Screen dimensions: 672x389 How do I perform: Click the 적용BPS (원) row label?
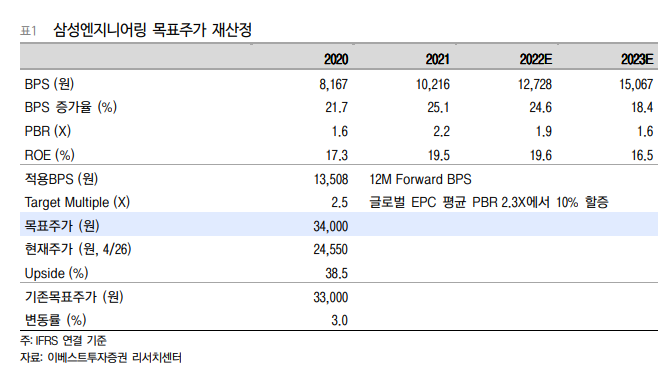(x=61, y=179)
